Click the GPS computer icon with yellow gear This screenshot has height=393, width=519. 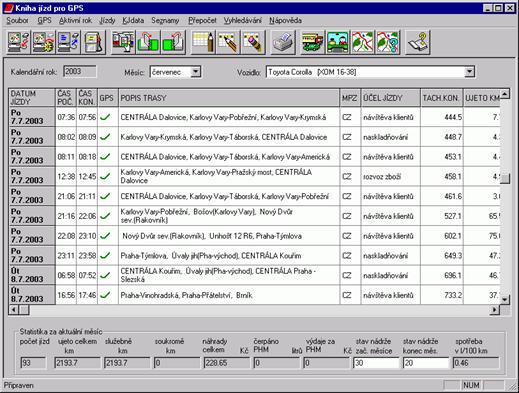[43, 42]
